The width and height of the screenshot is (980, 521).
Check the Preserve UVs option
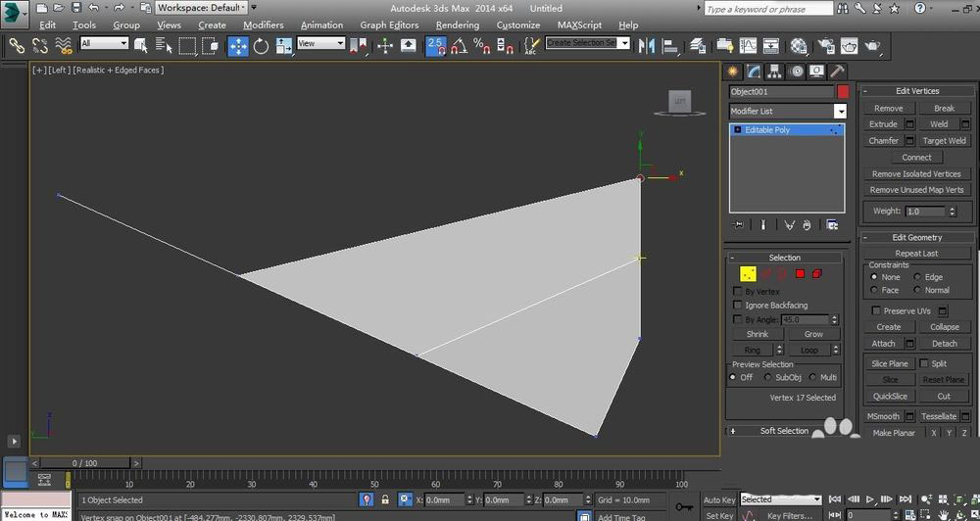(876, 310)
